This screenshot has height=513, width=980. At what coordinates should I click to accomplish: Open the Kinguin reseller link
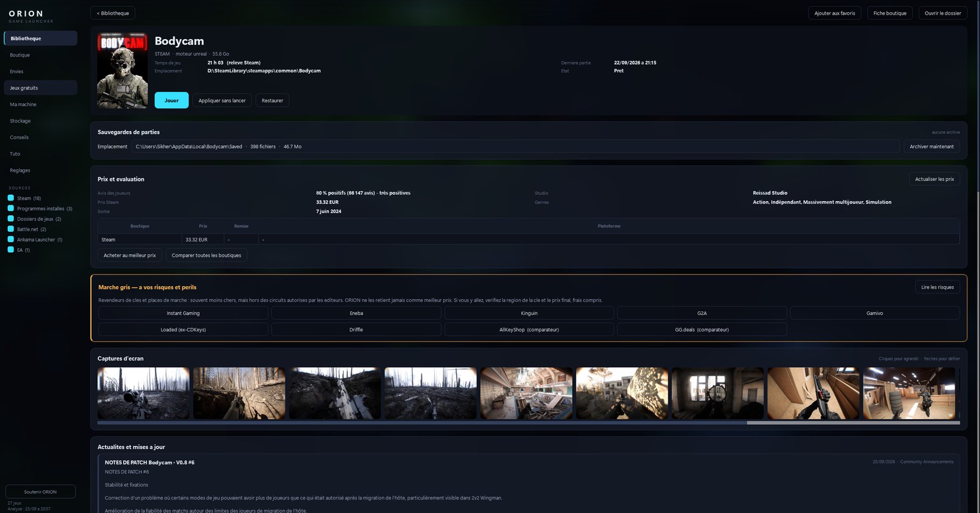coord(529,313)
